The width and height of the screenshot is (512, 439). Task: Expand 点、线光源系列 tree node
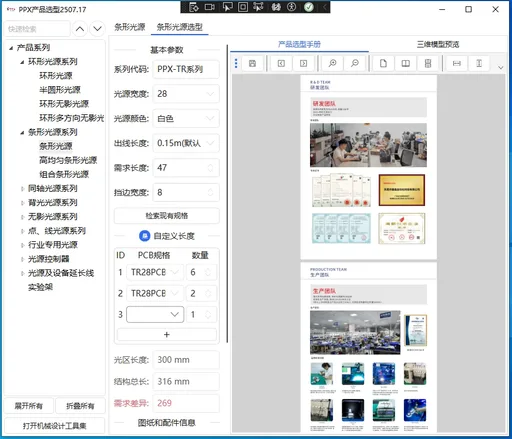pos(22,231)
